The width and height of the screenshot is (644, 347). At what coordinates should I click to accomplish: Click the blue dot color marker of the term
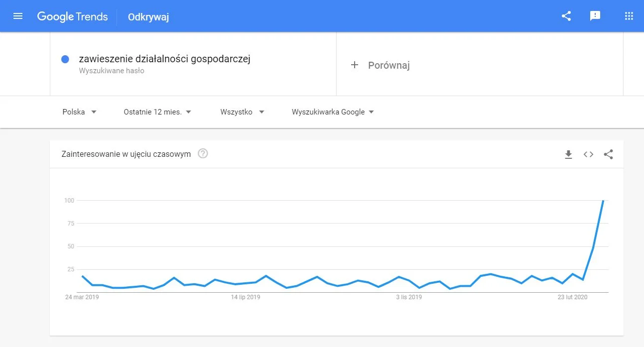[65, 59]
